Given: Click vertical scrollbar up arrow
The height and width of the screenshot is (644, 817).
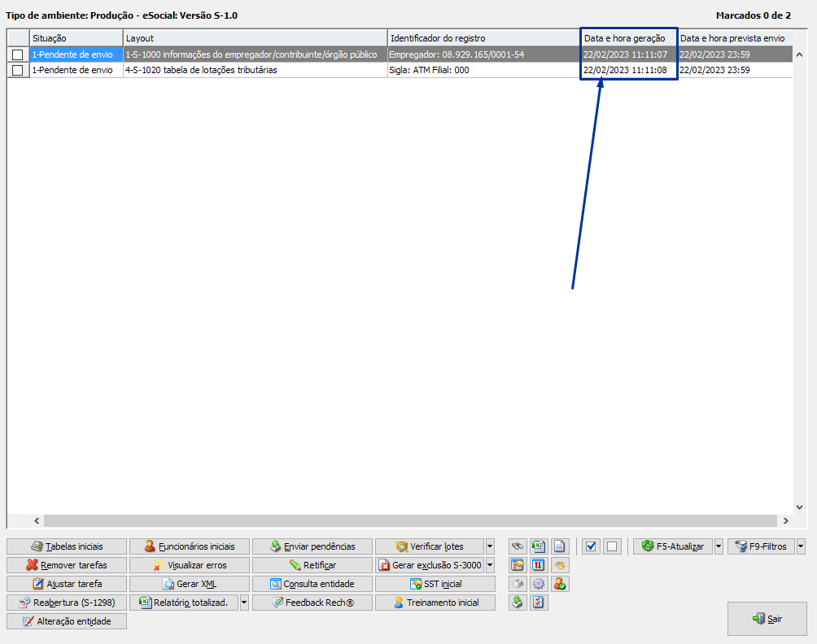Looking at the screenshot, I should (x=799, y=54).
